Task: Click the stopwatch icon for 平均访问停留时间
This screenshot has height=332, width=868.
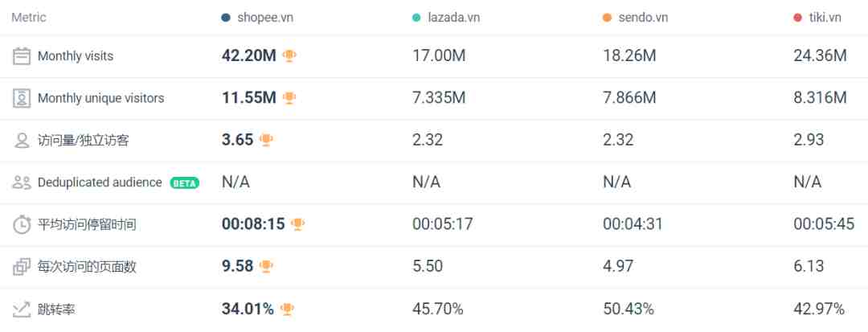Action: [x=22, y=224]
